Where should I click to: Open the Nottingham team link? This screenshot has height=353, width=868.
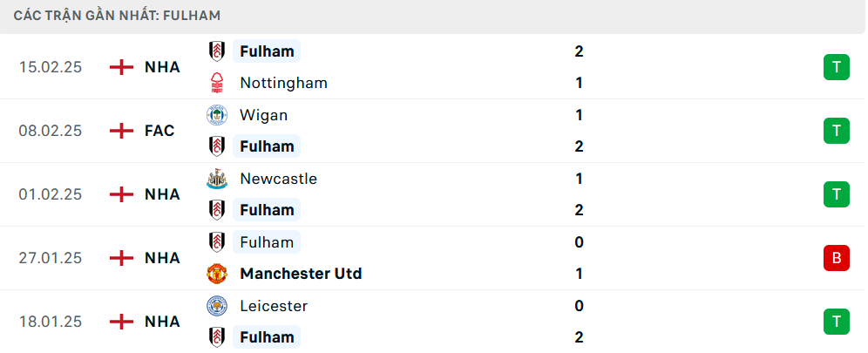(283, 83)
